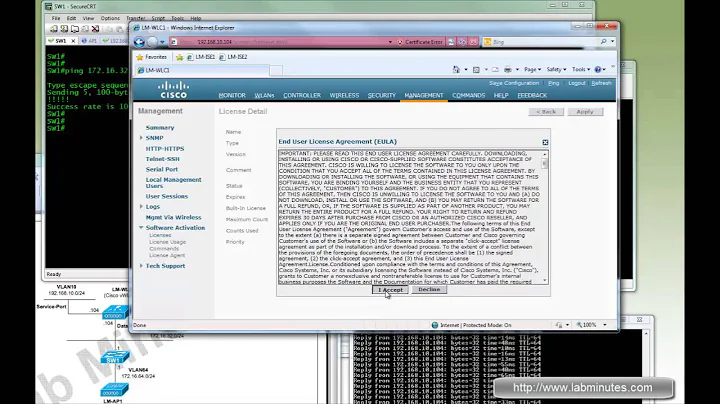Open HTTP-HTTPS management page
Image resolution: width=720 pixels, height=404 pixels.
pos(165,149)
